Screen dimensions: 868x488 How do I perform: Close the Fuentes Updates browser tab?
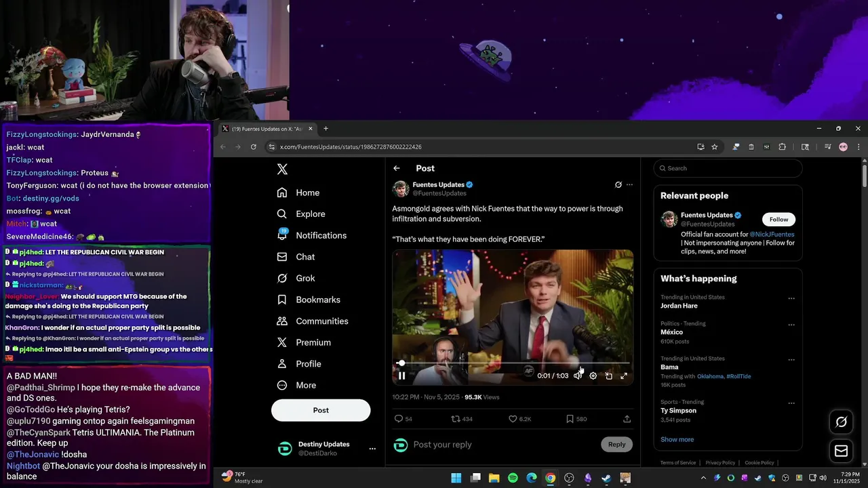[x=311, y=129]
